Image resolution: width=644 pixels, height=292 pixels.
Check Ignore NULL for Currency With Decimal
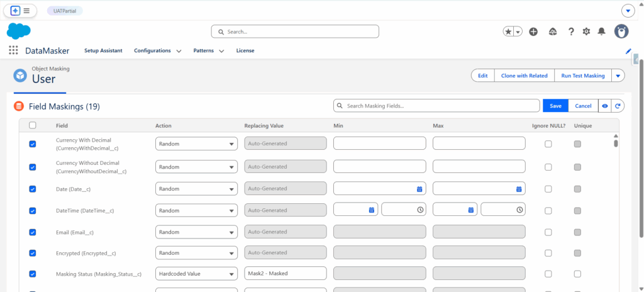click(548, 144)
